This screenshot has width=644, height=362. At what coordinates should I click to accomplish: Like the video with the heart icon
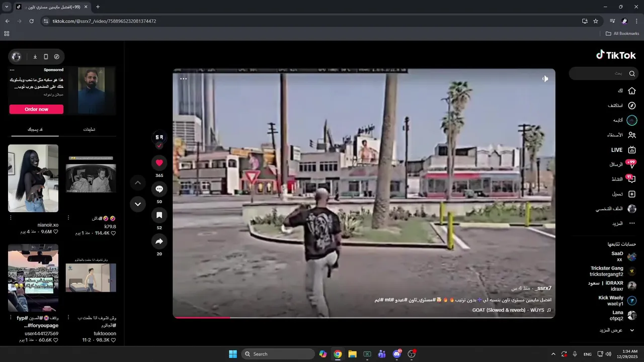pyautogui.click(x=159, y=162)
